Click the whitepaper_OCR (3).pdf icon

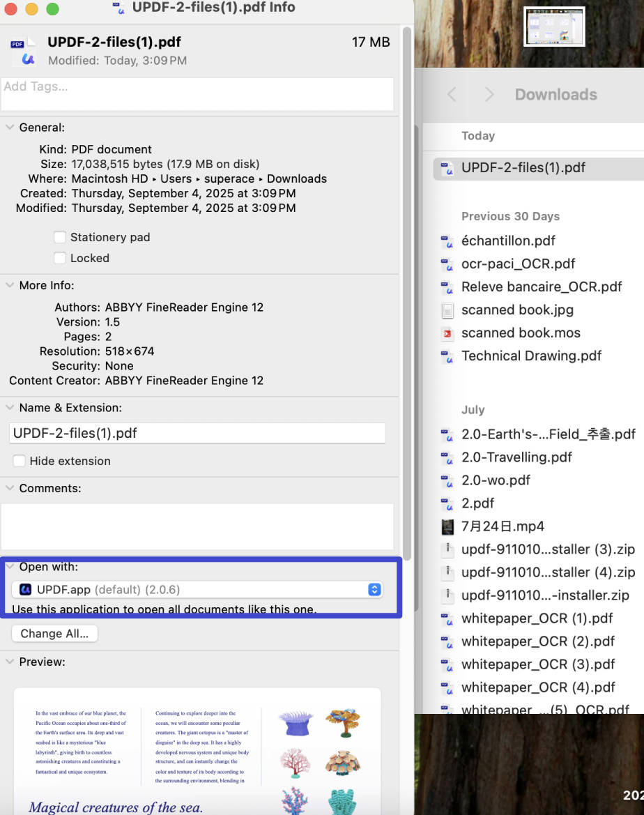(x=447, y=665)
